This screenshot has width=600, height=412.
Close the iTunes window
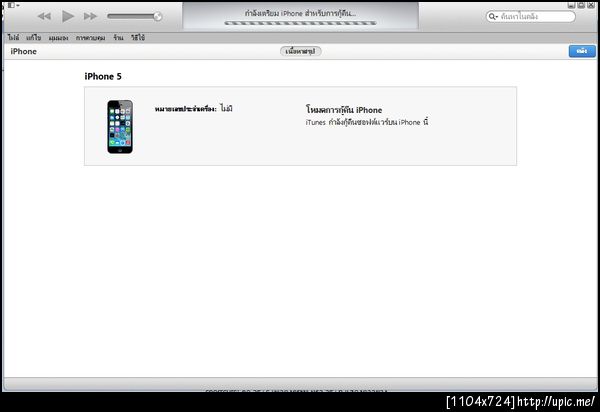[591, 5]
